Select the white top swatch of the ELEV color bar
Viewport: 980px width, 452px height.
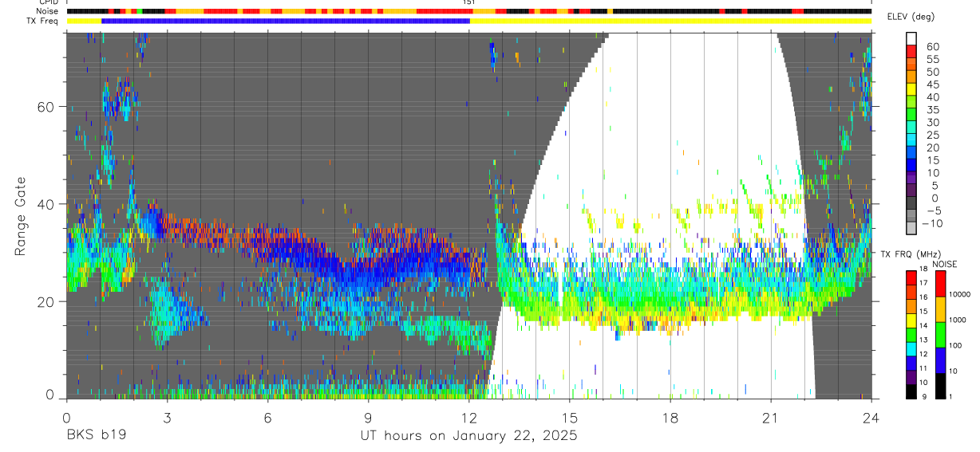coord(911,37)
